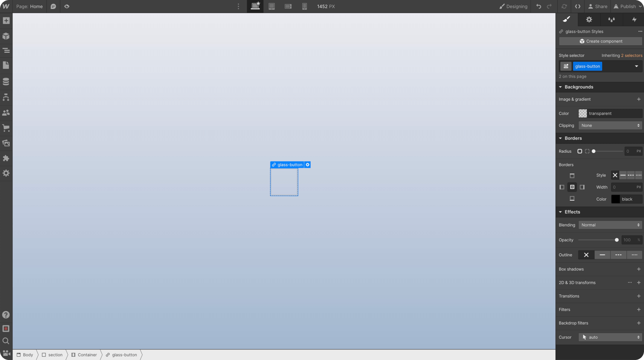Toggle solid border style for Borders
The height and width of the screenshot is (360, 644).
(x=623, y=175)
